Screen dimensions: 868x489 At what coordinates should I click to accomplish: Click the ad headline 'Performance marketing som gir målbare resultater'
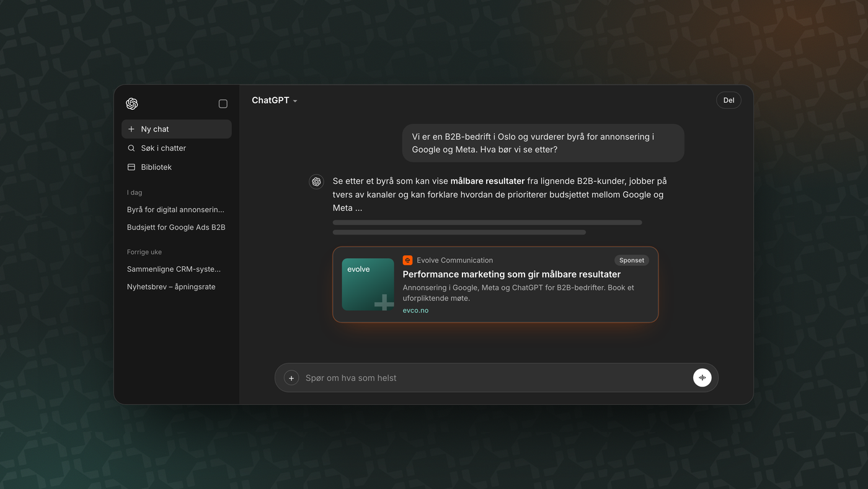pyautogui.click(x=511, y=274)
